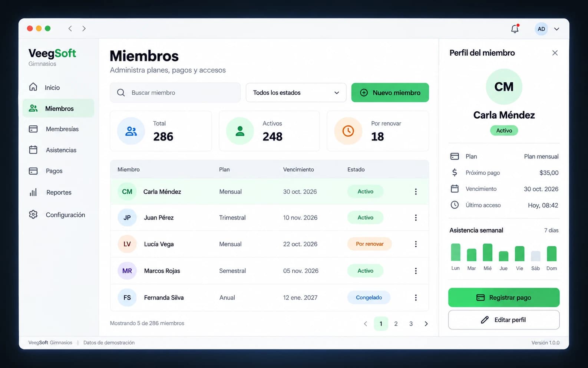Open the notifications bell icon
Image resolution: width=588 pixels, height=368 pixels.
(515, 29)
